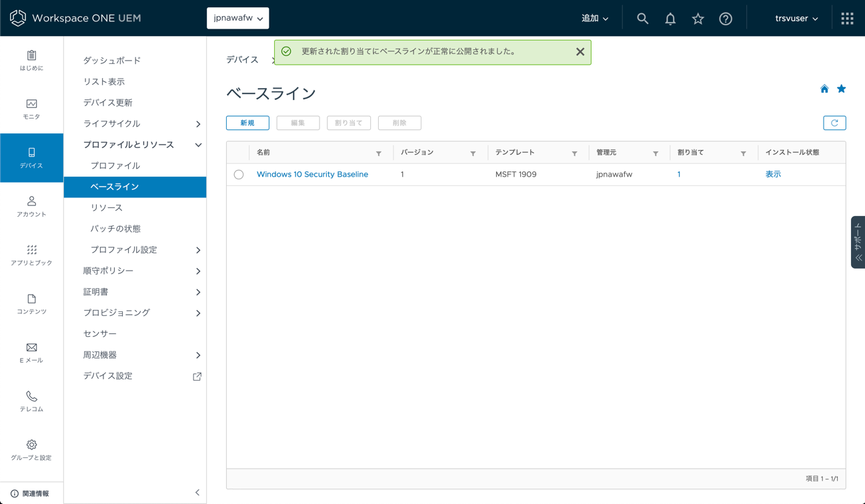
Task: Open the プロファイル menu item
Action: [x=115, y=165]
